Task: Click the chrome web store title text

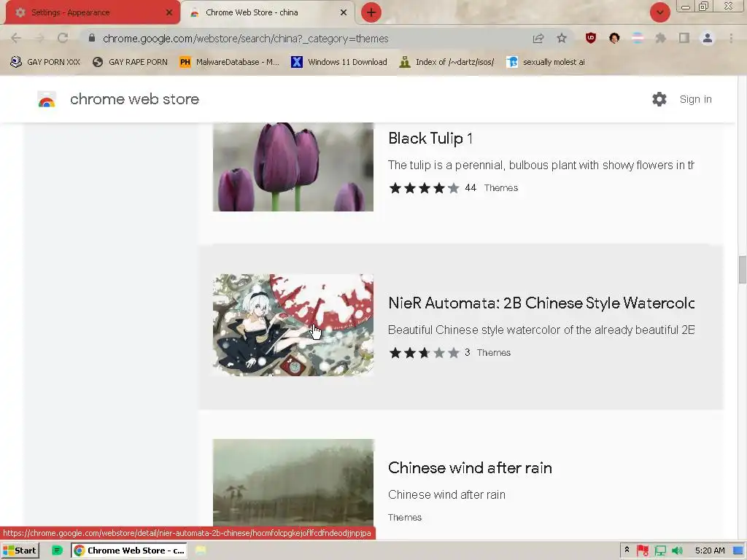Action: [134, 99]
